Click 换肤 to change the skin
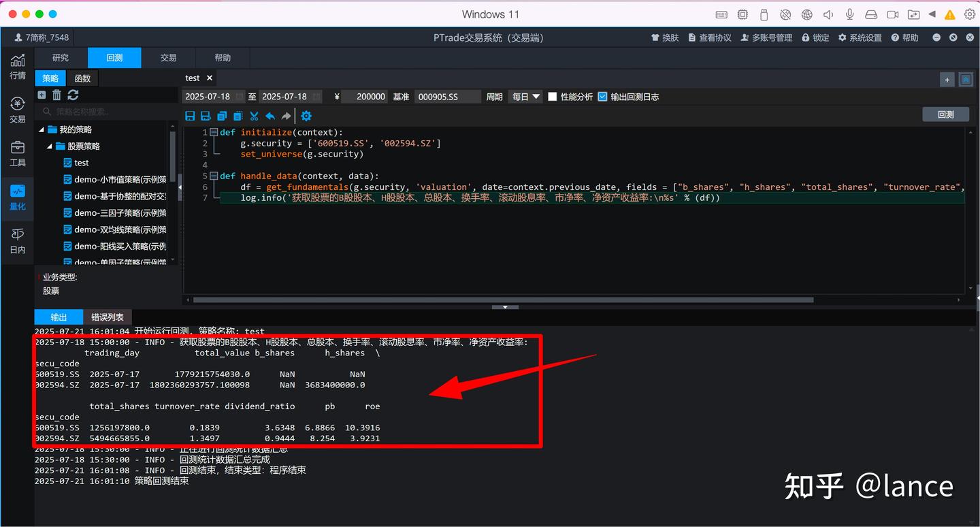This screenshot has width=980, height=527. pyautogui.click(x=665, y=37)
